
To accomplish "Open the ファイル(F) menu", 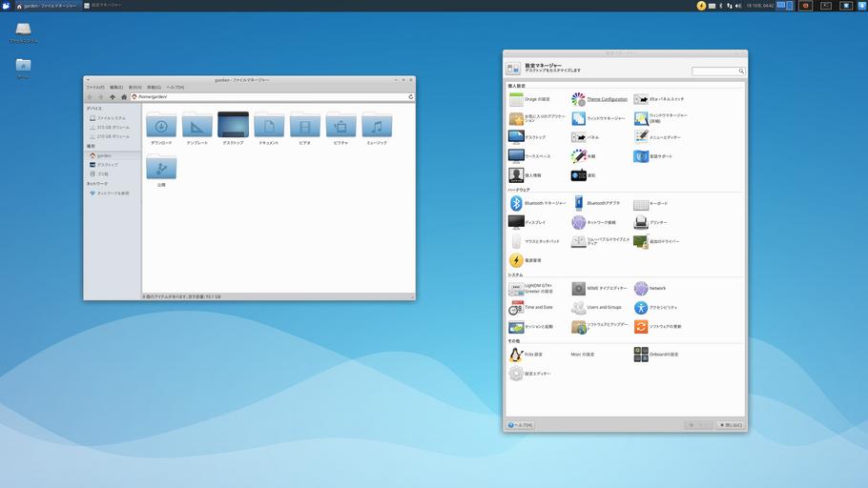I will pyautogui.click(x=94, y=87).
